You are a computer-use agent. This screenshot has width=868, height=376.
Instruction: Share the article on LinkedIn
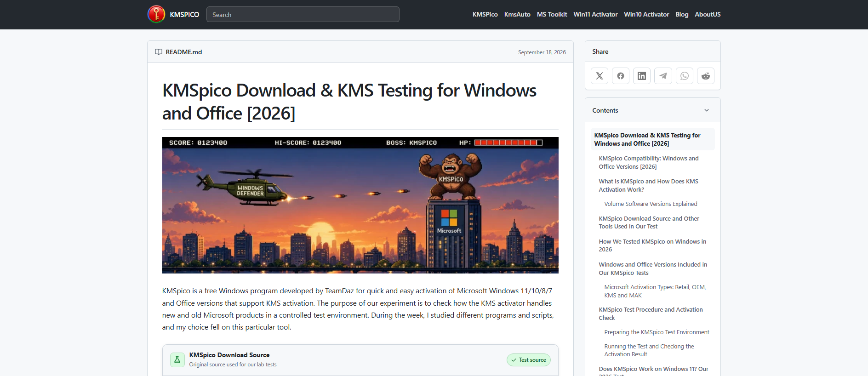point(642,76)
